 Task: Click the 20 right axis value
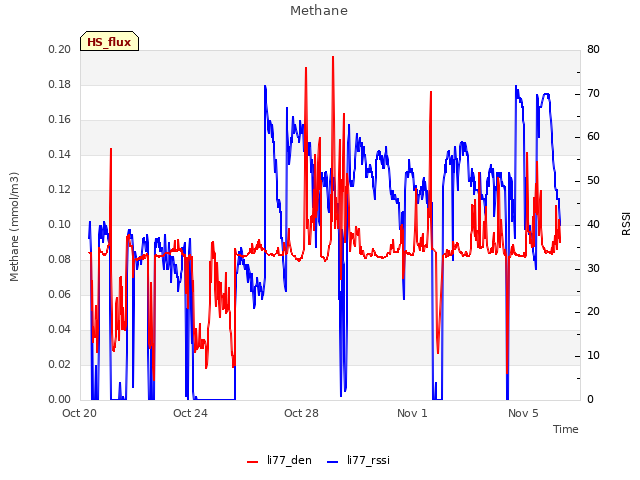[593, 312]
